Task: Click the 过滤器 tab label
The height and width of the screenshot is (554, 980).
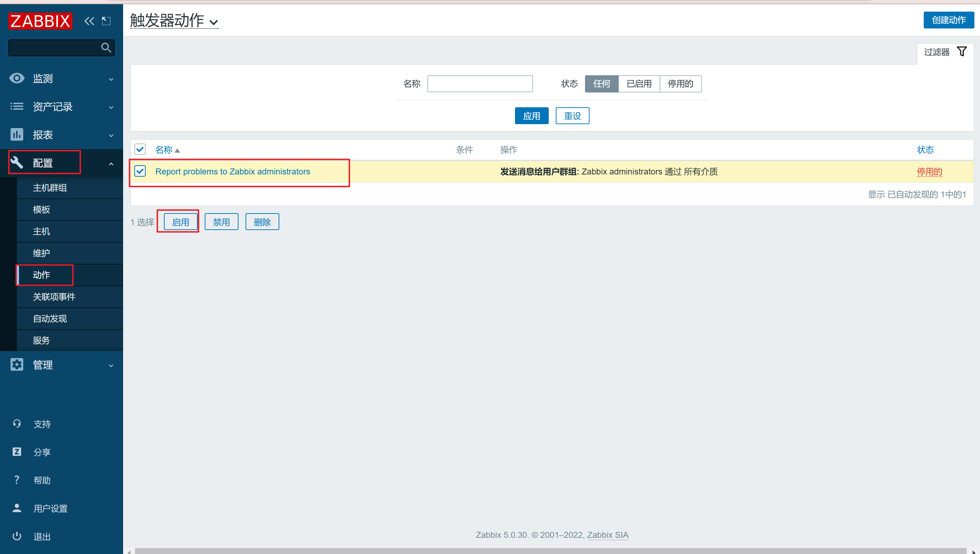Action: pyautogui.click(x=937, y=52)
